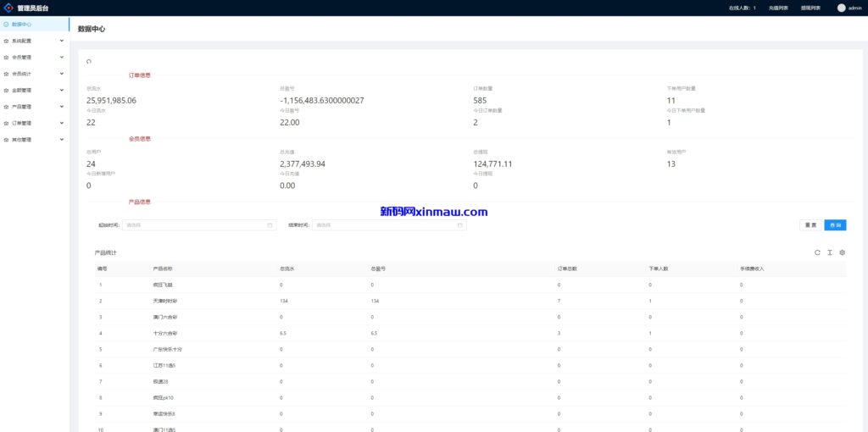Image resolution: width=868 pixels, height=432 pixels.
Task: Click the refresh icon above 订单信息
Action: click(x=89, y=62)
